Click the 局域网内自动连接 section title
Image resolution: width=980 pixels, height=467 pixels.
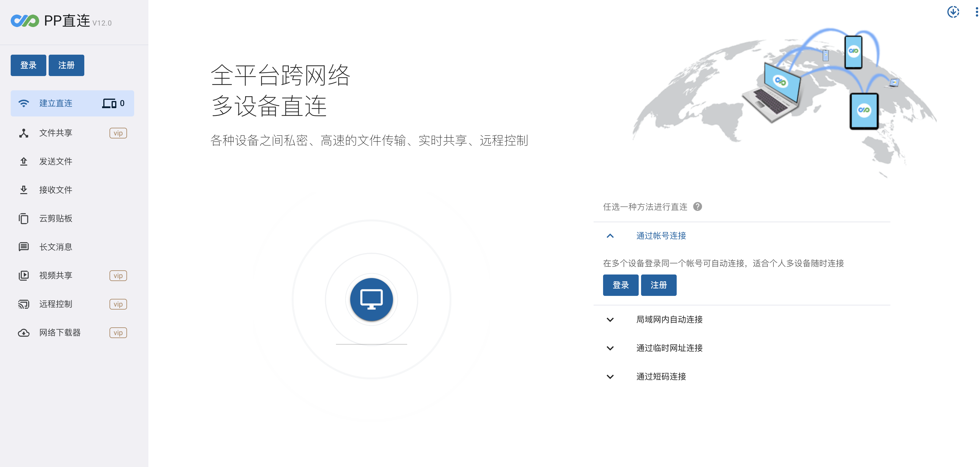(670, 320)
